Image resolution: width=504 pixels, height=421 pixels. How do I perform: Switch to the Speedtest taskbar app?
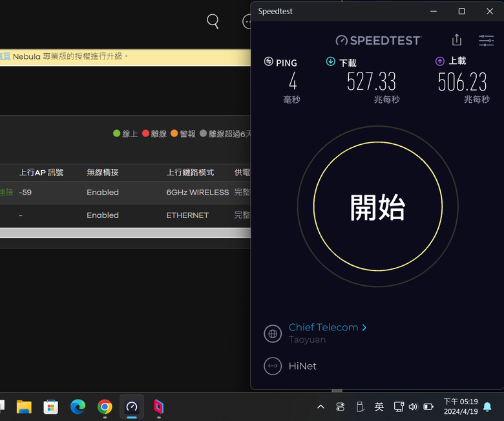(132, 407)
